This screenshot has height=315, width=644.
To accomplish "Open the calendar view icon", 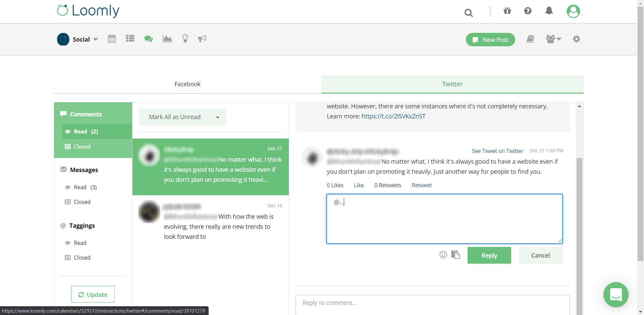I will point(112,39).
